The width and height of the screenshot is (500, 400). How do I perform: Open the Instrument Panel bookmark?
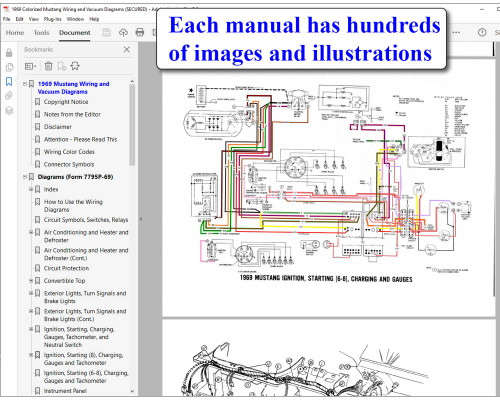click(x=65, y=391)
